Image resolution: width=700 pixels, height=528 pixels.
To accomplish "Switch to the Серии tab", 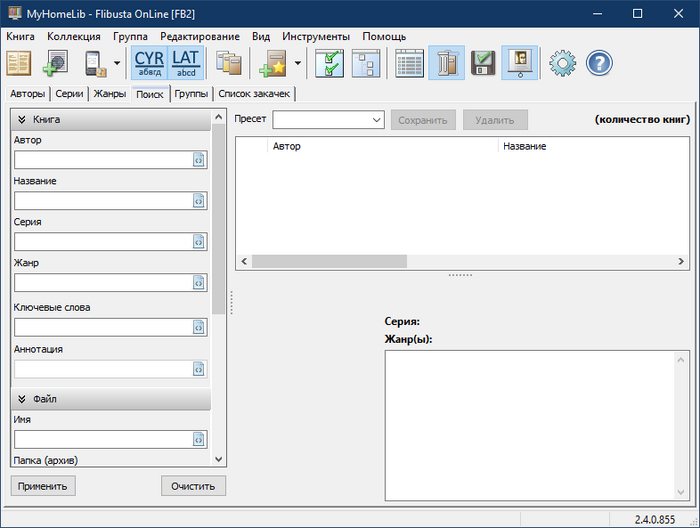I will (x=69, y=94).
